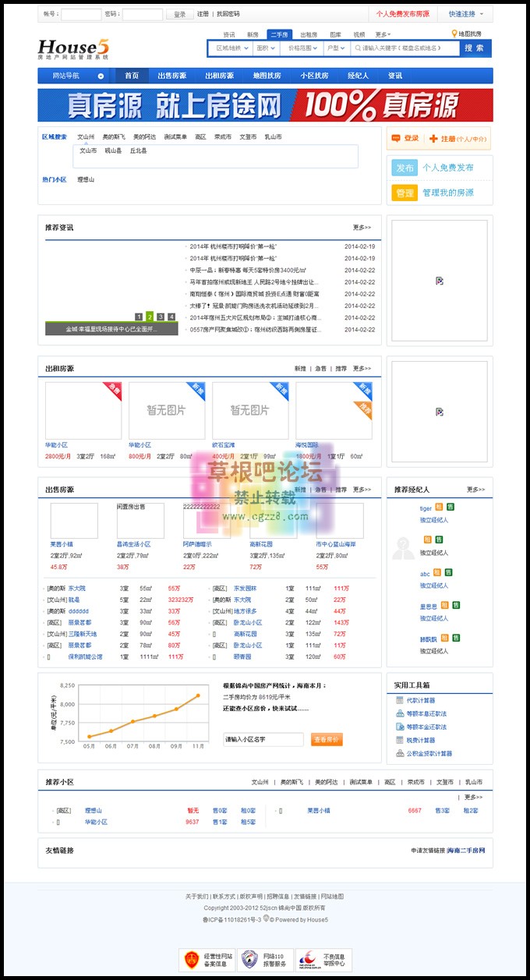
Task: Click the 不良信息举报中心 badge
Action: (x=323, y=958)
